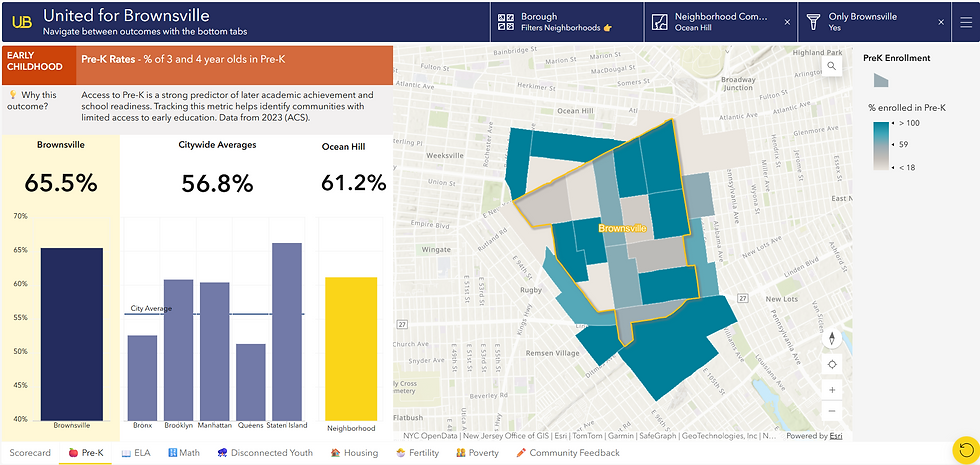Click the find my location button
Viewport: 980px width, 465px height.
[x=831, y=365]
